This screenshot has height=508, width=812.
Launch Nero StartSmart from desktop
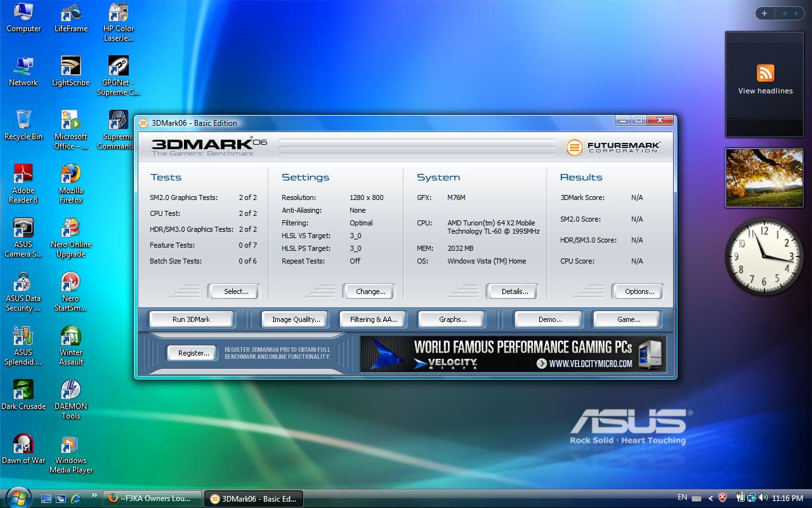(x=71, y=292)
